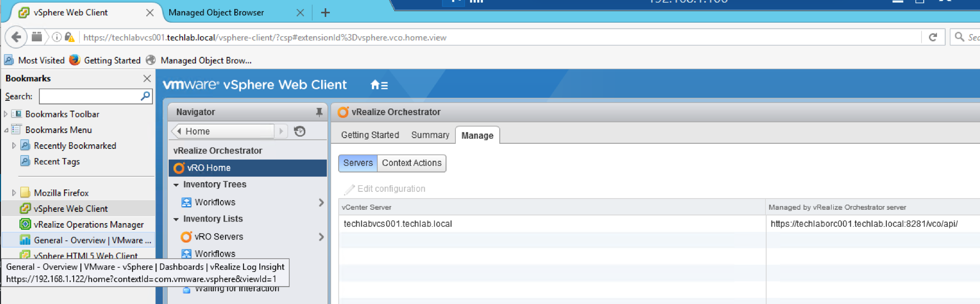Click the browser search magnifier icon

(x=960, y=37)
